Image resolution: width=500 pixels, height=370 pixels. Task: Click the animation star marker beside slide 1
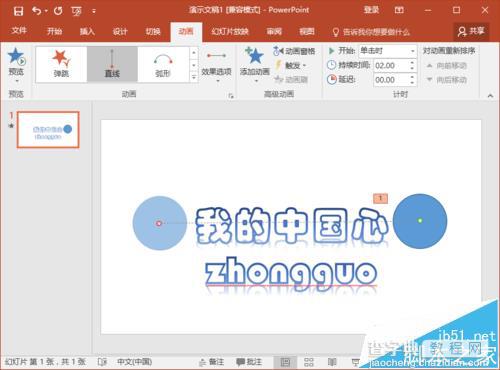pyautogui.click(x=11, y=126)
